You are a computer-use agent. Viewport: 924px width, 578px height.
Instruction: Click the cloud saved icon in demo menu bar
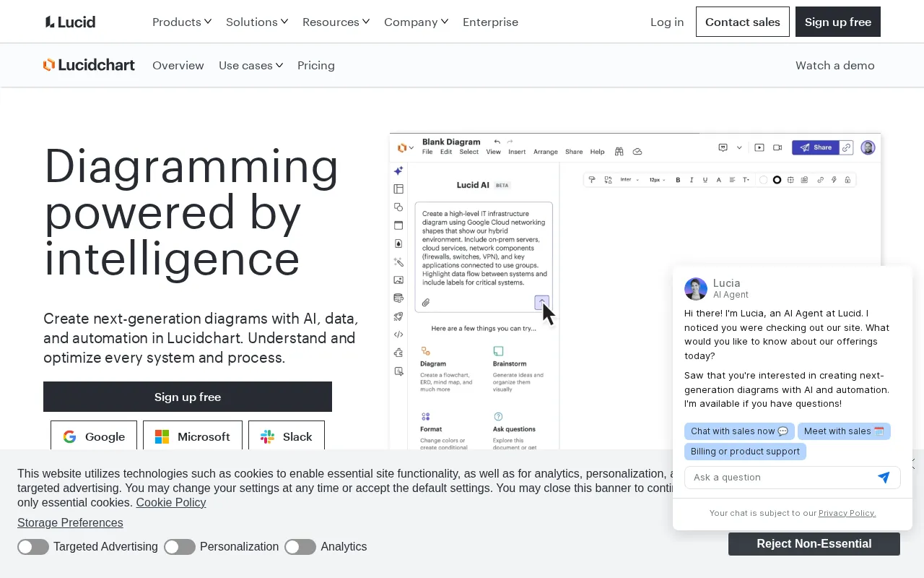637,152
